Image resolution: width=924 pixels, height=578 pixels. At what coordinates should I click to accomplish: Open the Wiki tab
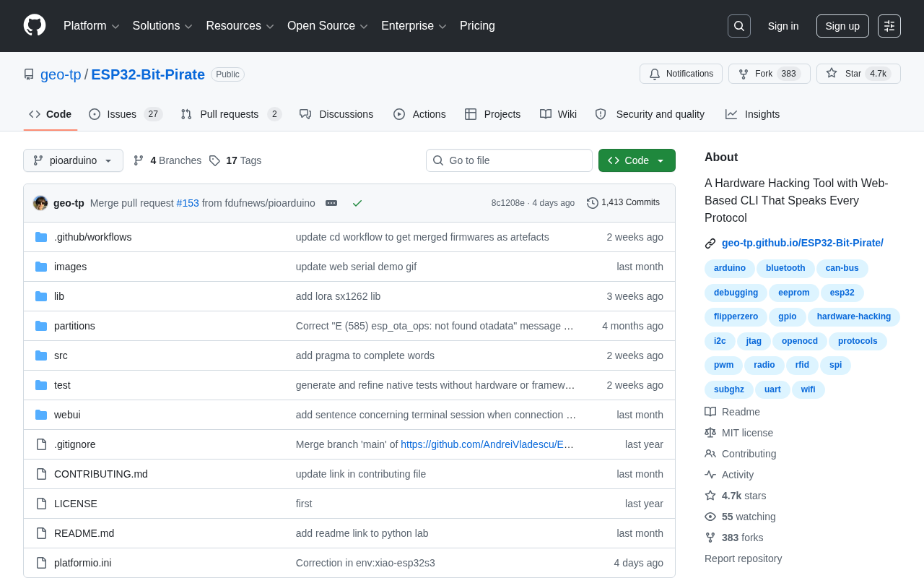point(558,114)
